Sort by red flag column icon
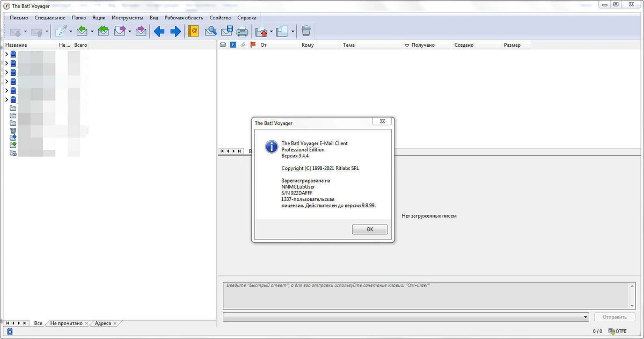 [253, 45]
